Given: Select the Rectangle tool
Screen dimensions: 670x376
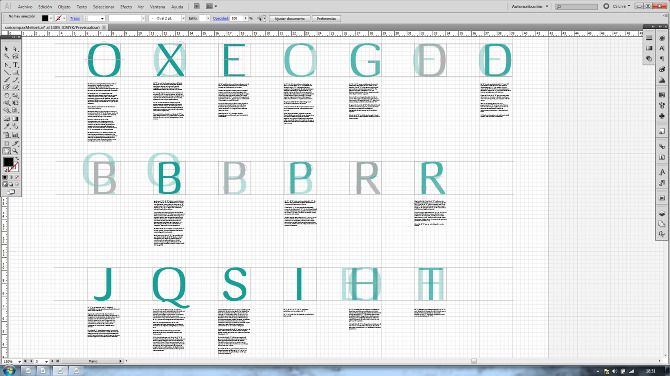Looking at the screenshot, I should click(x=15, y=72).
